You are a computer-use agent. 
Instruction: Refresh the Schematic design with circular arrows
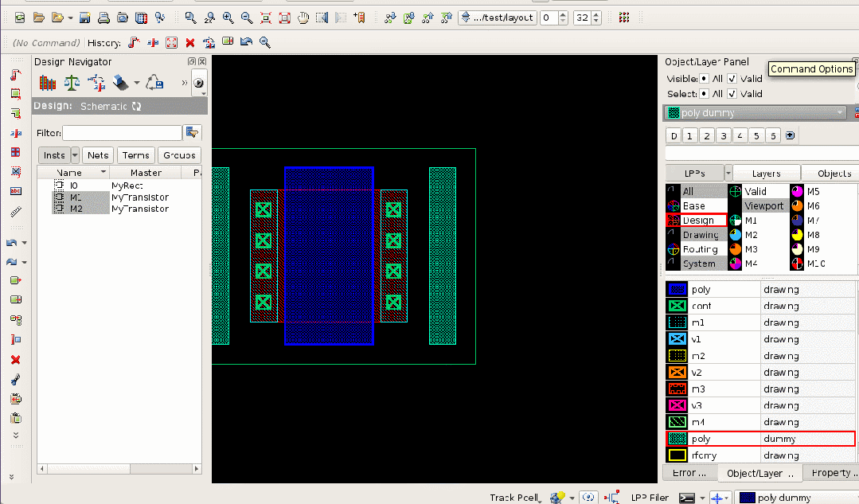136,106
